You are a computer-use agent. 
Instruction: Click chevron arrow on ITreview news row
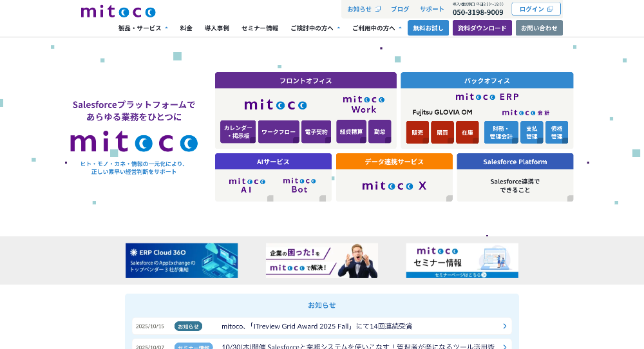[505, 326]
